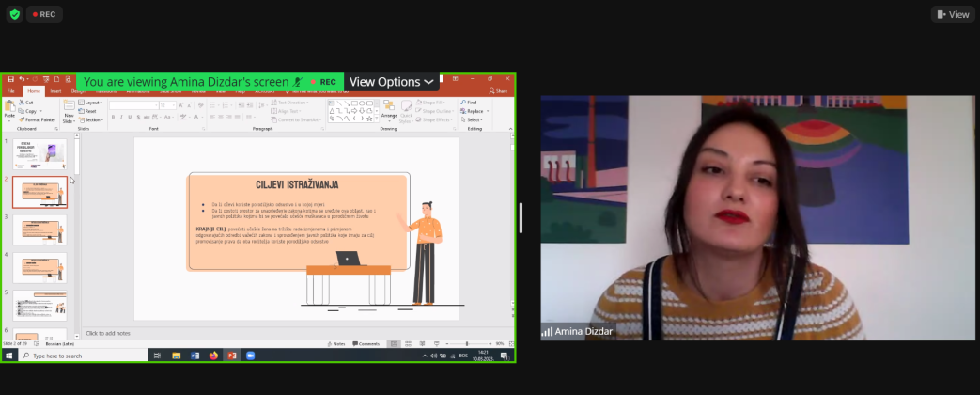Viewport: 980px width, 395px height.
Task: Click the Find button in Editing
Action: pos(470,102)
